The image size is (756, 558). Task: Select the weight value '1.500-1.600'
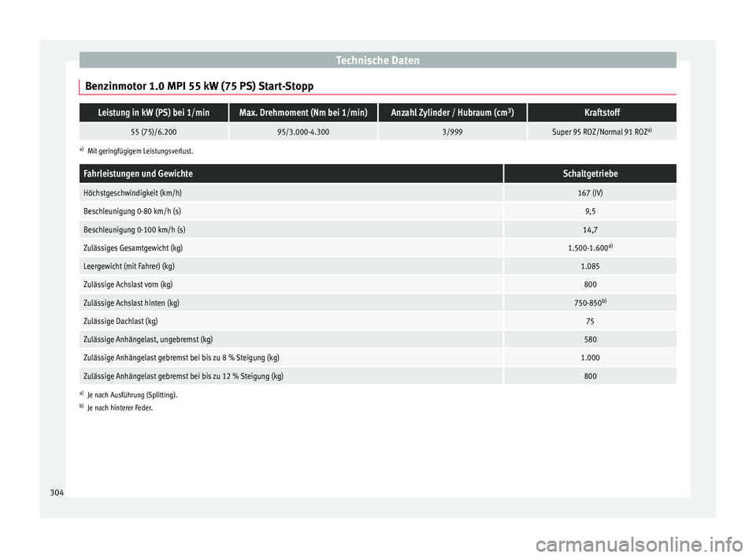tap(590, 247)
